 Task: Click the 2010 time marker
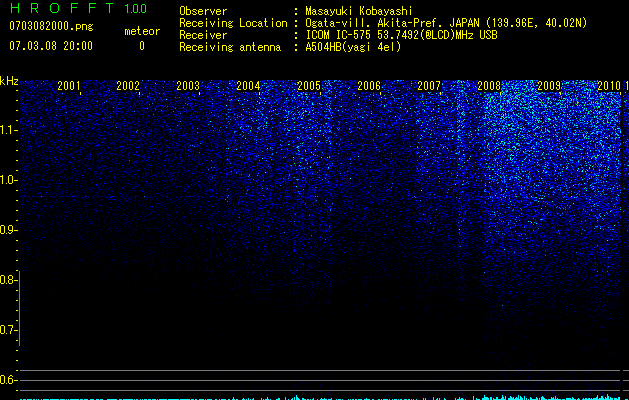609,85
